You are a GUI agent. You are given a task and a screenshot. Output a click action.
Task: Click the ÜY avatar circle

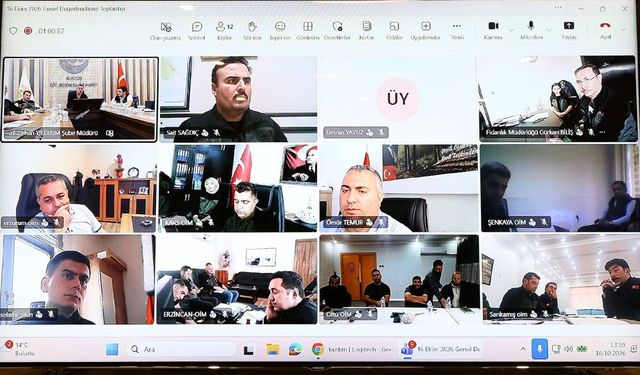(x=398, y=99)
